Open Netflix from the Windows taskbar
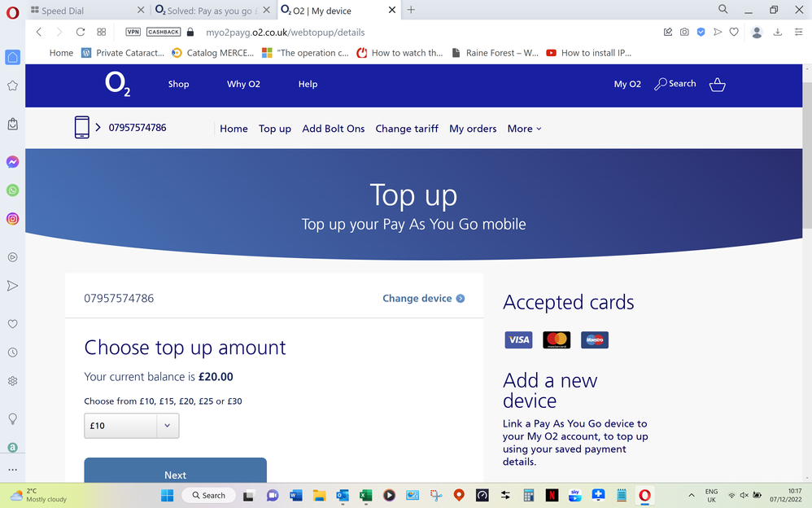 (x=552, y=495)
